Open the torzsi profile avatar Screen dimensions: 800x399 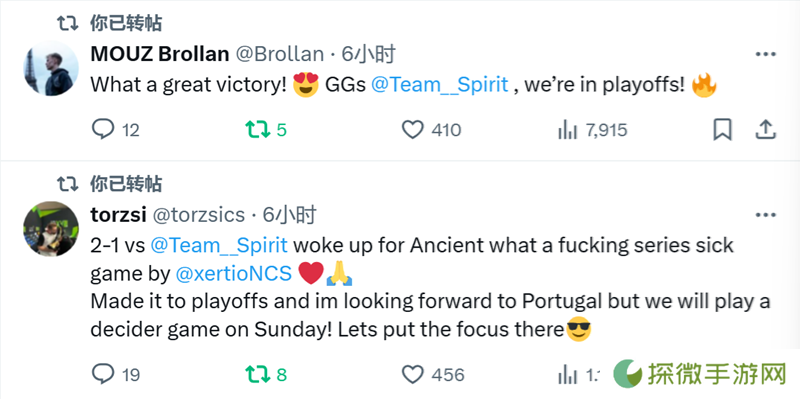(x=51, y=229)
